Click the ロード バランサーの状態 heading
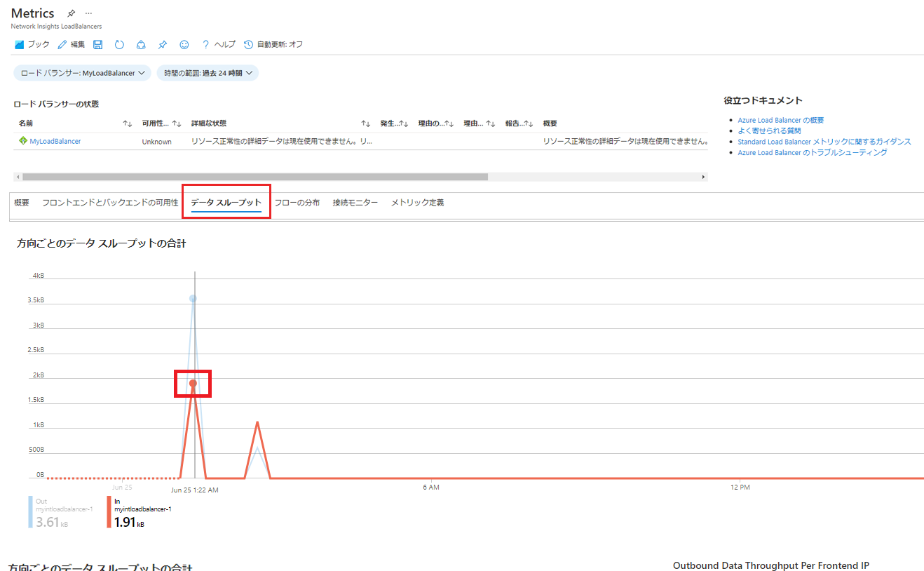Viewport: 924px width, 571px height. pos(56,104)
